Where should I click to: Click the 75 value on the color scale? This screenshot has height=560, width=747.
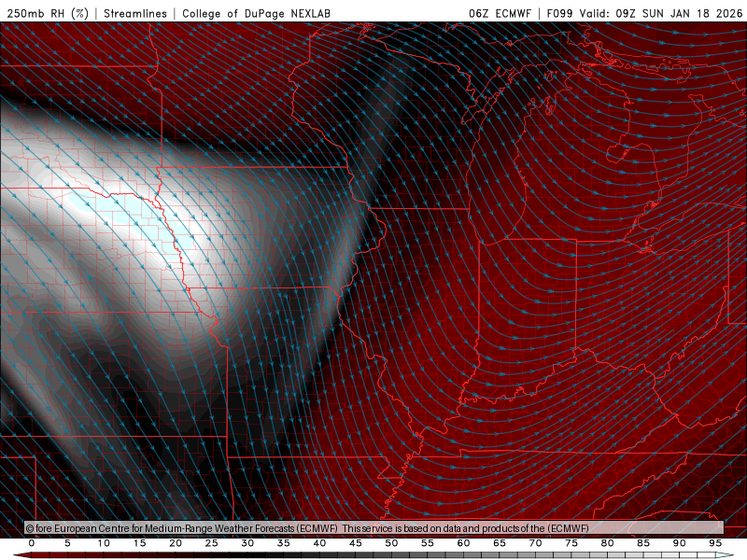(571, 543)
